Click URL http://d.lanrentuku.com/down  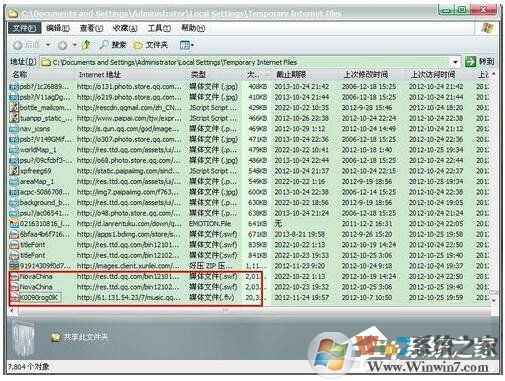[x=129, y=224]
